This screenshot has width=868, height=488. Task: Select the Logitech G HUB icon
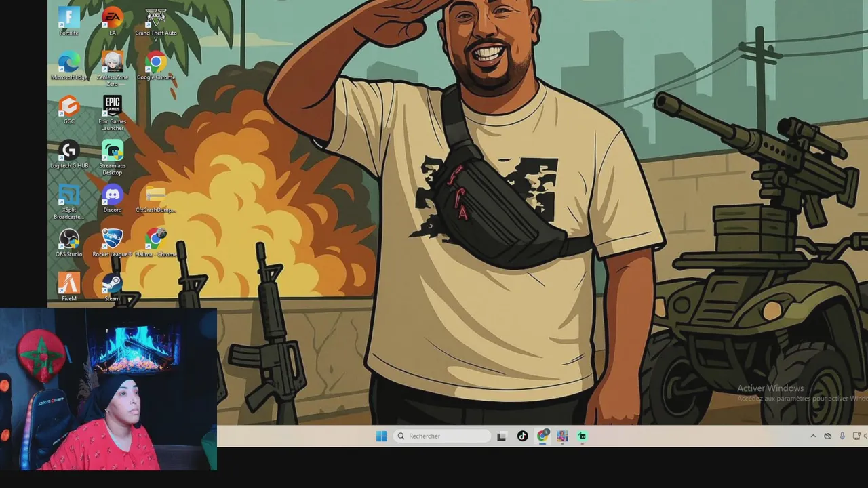68,153
